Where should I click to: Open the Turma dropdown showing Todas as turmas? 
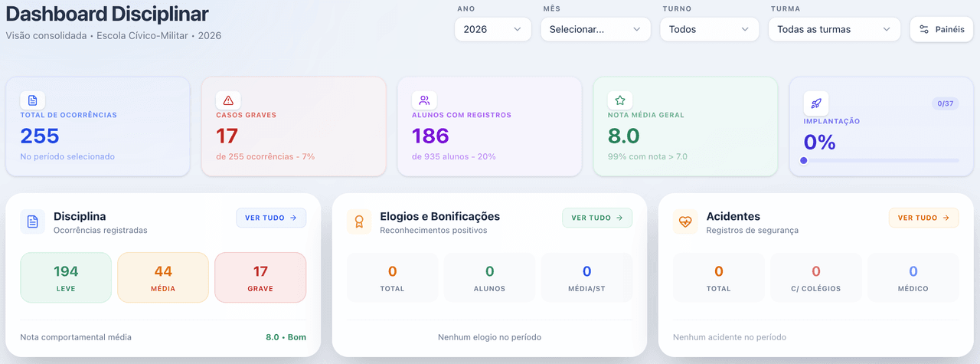click(834, 29)
